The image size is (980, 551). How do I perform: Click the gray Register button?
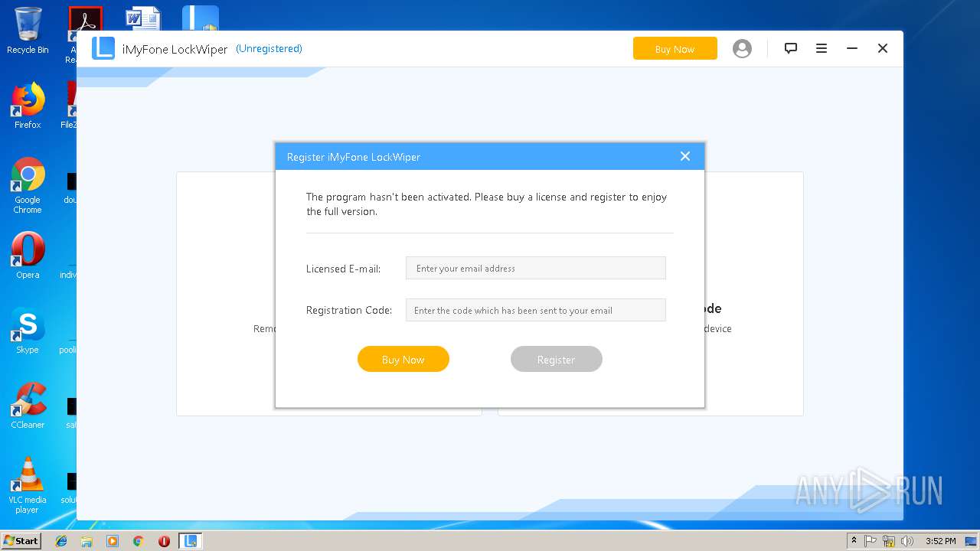[x=557, y=360]
